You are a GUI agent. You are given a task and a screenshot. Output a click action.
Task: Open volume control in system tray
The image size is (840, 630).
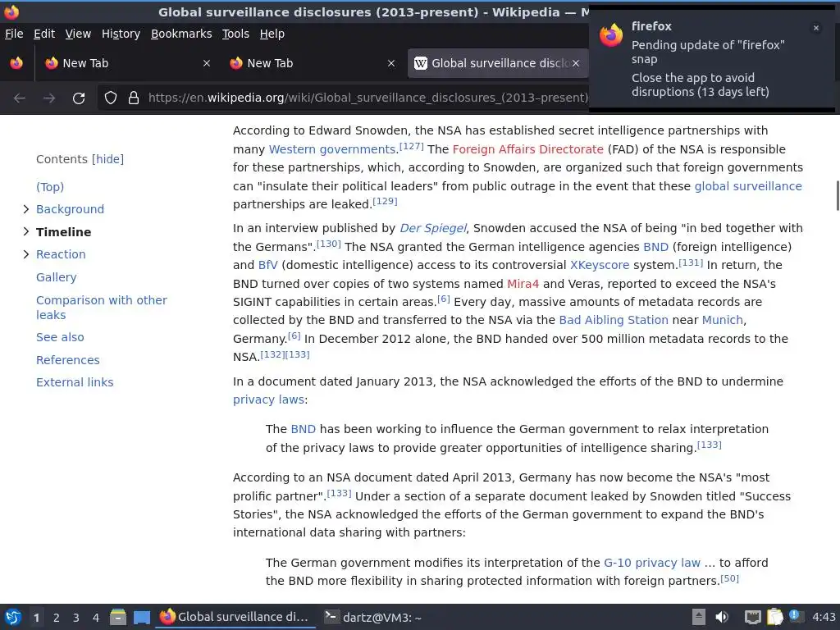(x=722, y=617)
